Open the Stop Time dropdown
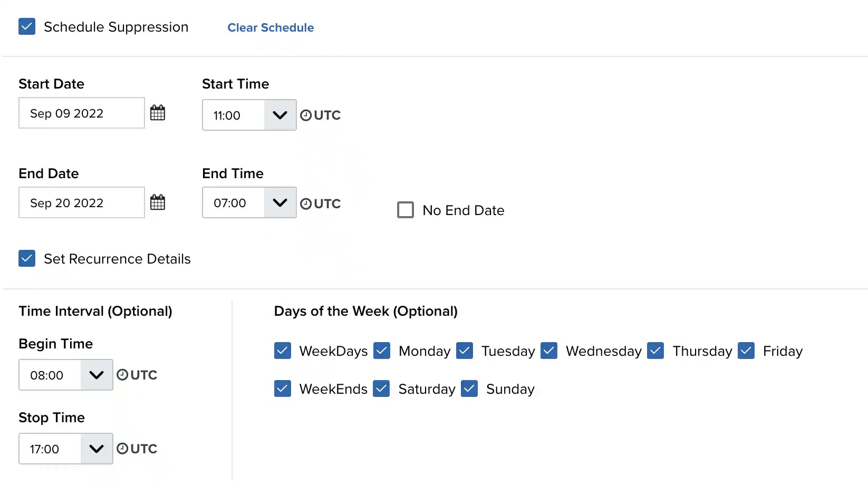Viewport: 868px width, 486px height. coord(97,449)
